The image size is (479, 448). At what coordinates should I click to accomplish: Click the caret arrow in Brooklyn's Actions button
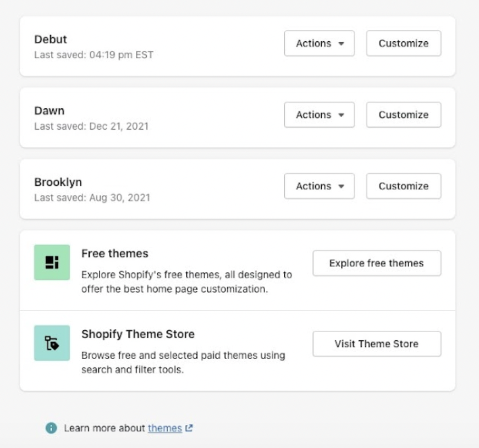click(341, 186)
